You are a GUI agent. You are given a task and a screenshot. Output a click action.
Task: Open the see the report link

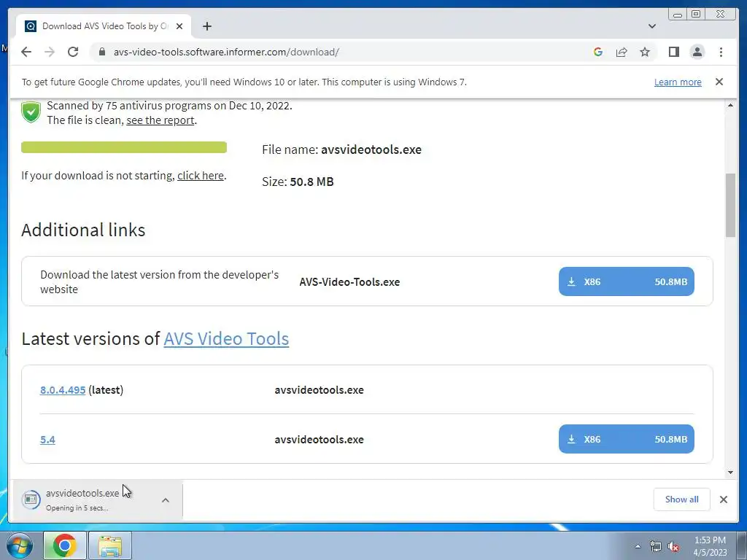160,120
